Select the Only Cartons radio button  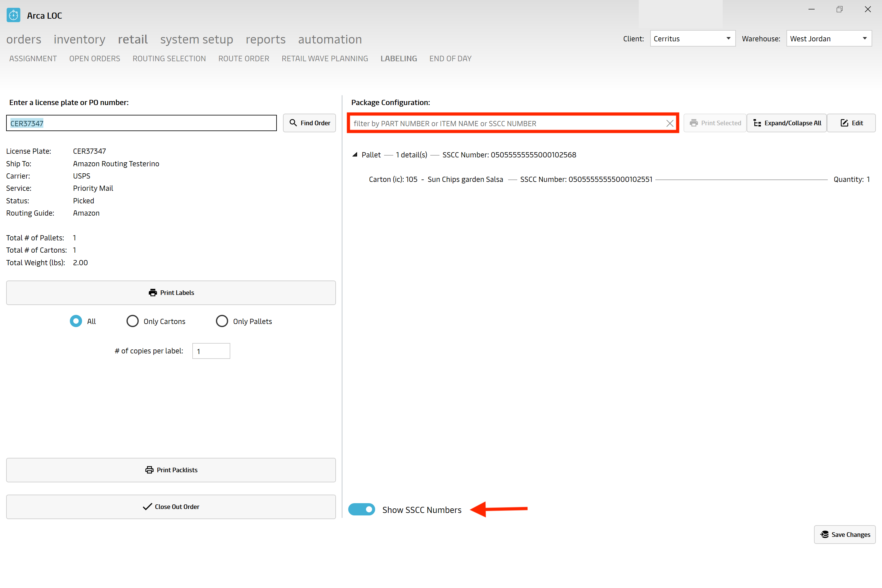click(132, 321)
